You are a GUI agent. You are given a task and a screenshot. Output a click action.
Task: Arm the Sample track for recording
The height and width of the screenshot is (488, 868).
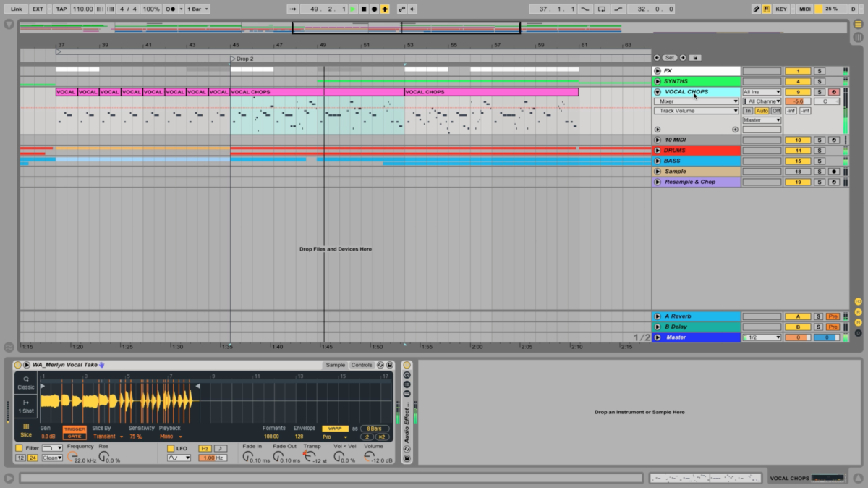pos(833,172)
